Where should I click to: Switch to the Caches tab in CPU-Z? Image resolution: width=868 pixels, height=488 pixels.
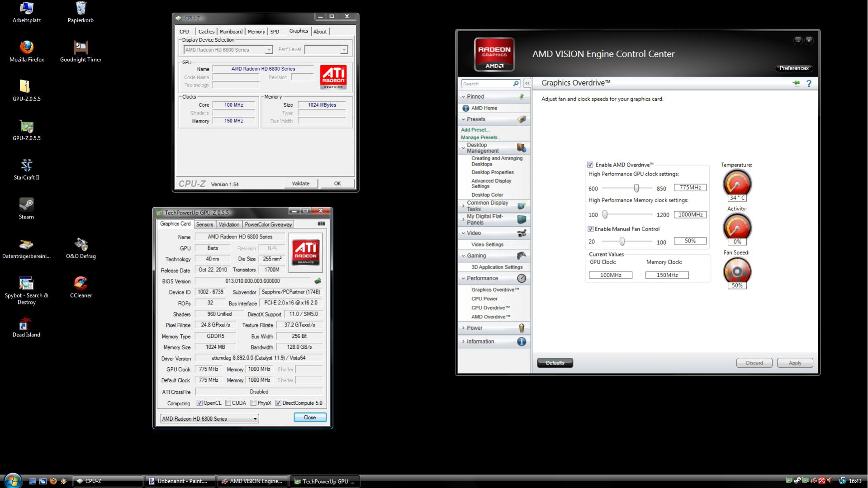pos(206,32)
